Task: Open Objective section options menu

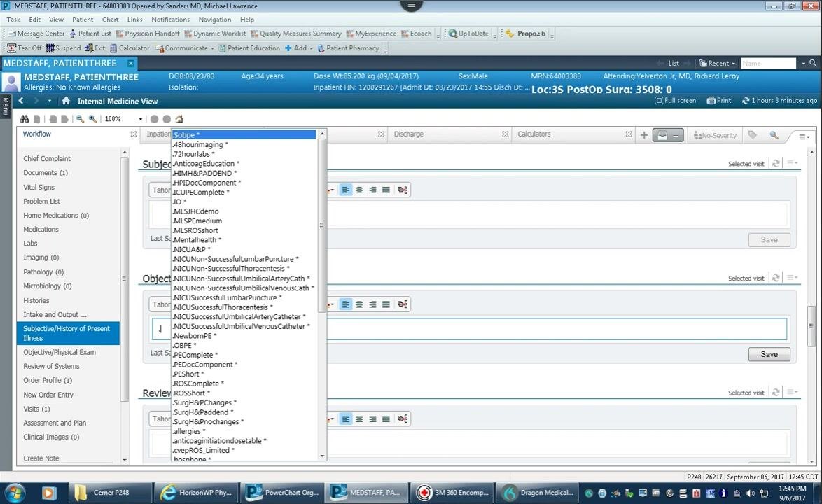Action: click(792, 278)
